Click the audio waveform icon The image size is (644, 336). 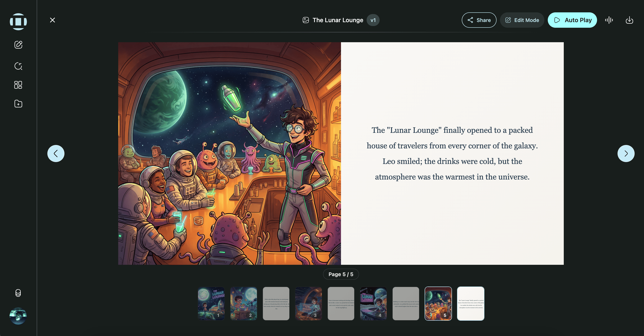click(609, 20)
